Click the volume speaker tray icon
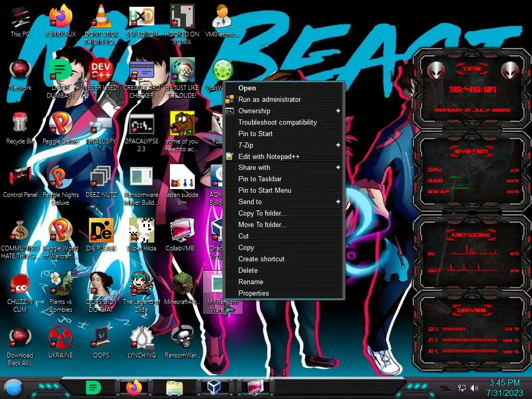 click(474, 388)
